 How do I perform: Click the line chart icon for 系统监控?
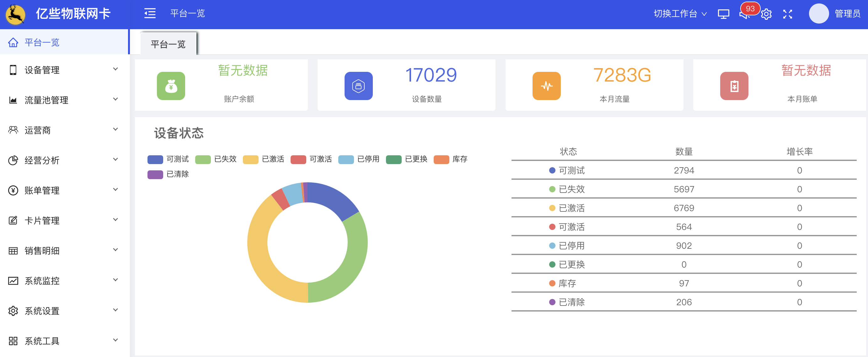click(x=13, y=280)
